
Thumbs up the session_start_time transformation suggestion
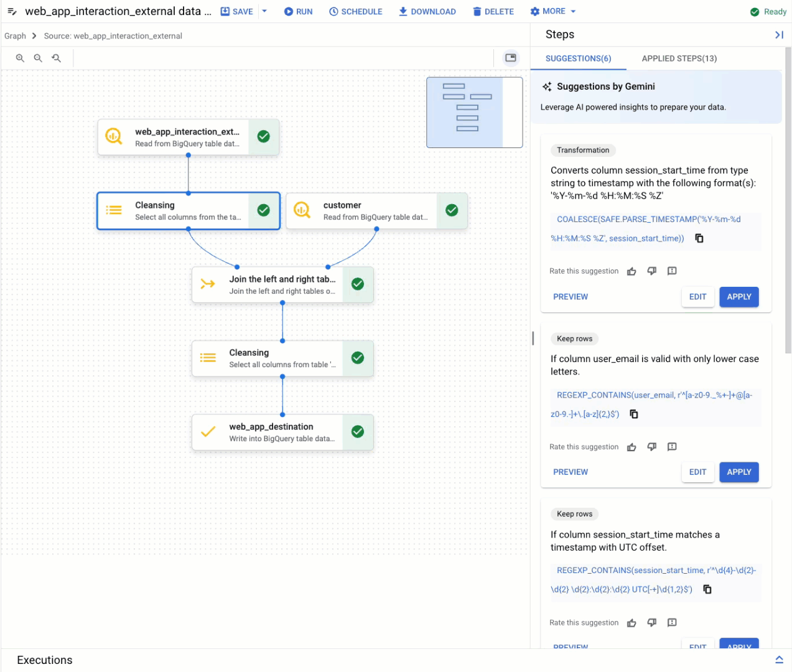coord(631,271)
